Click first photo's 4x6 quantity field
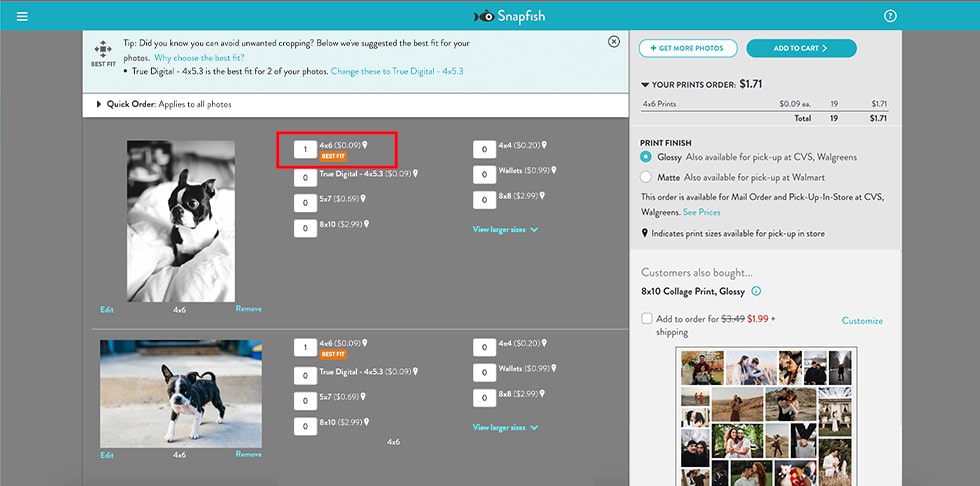980x486 pixels. [x=306, y=149]
